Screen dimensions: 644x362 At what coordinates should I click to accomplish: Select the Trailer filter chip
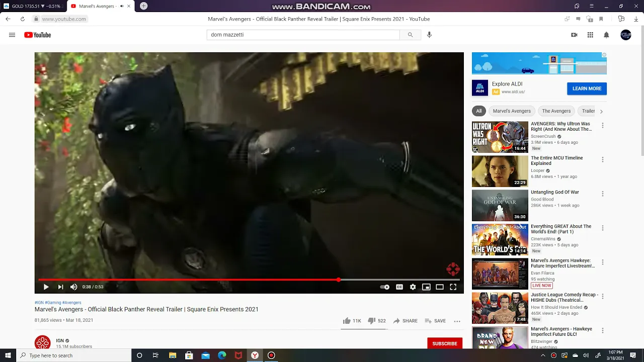[x=588, y=111]
